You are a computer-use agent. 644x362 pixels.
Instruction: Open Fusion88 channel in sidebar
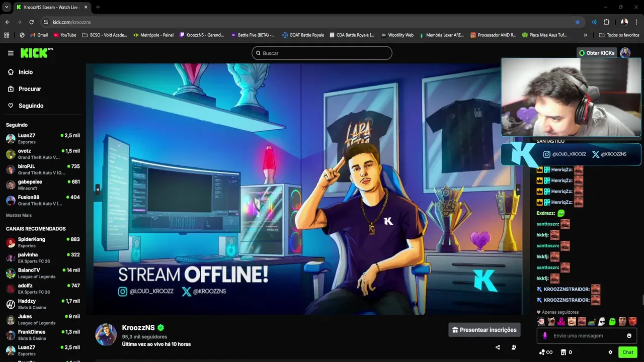[43, 200]
